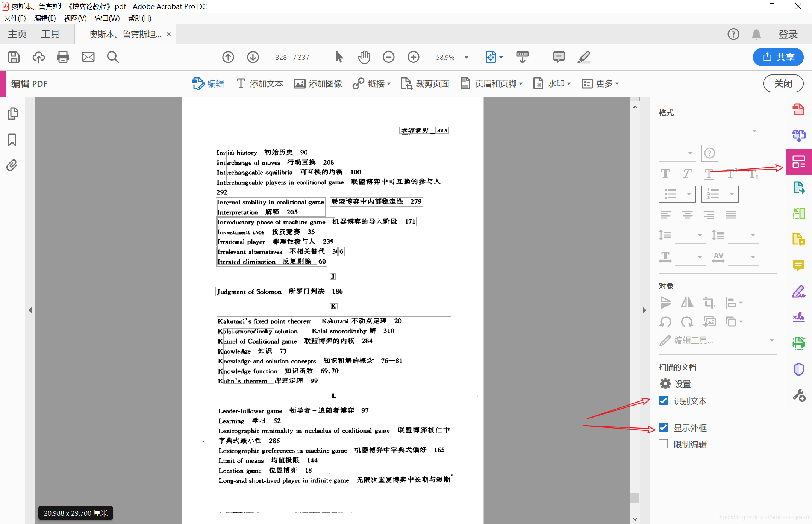Print the document with printer icon
Viewport: 812px width, 524px height.
(63, 57)
